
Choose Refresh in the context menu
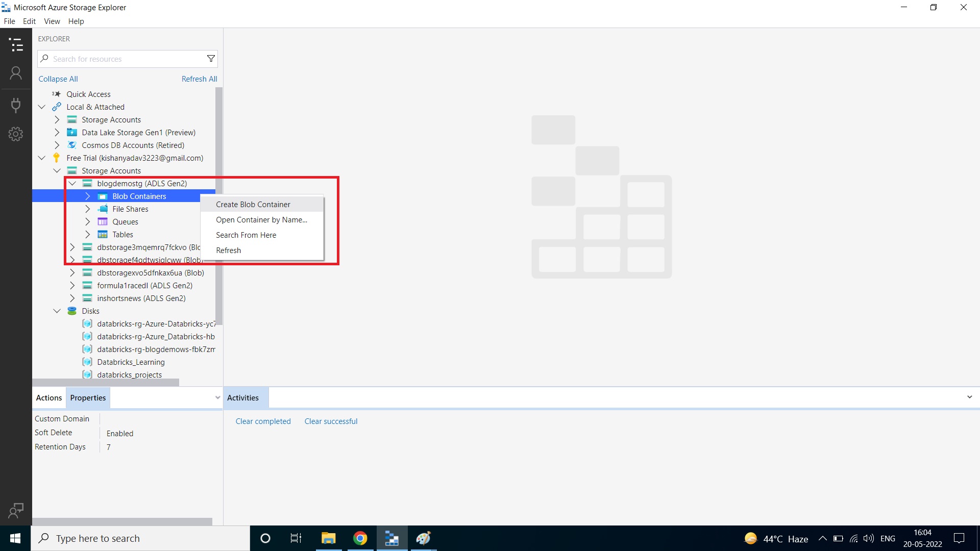[x=262, y=250]
